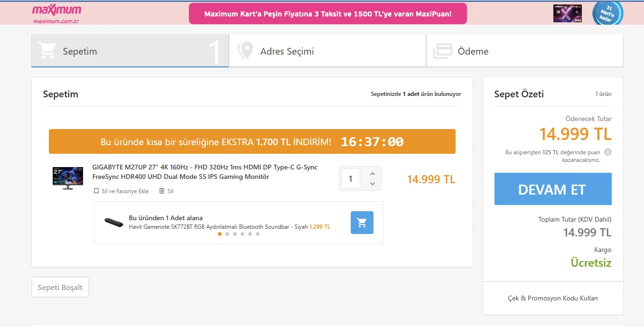Click the quantity input field
This screenshot has width=644, height=327.
coord(351,179)
